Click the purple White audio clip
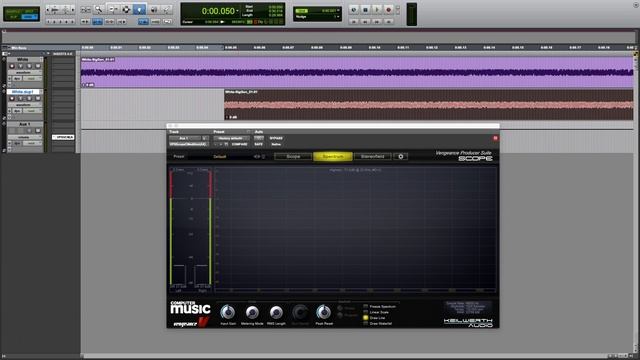 click(x=357, y=72)
